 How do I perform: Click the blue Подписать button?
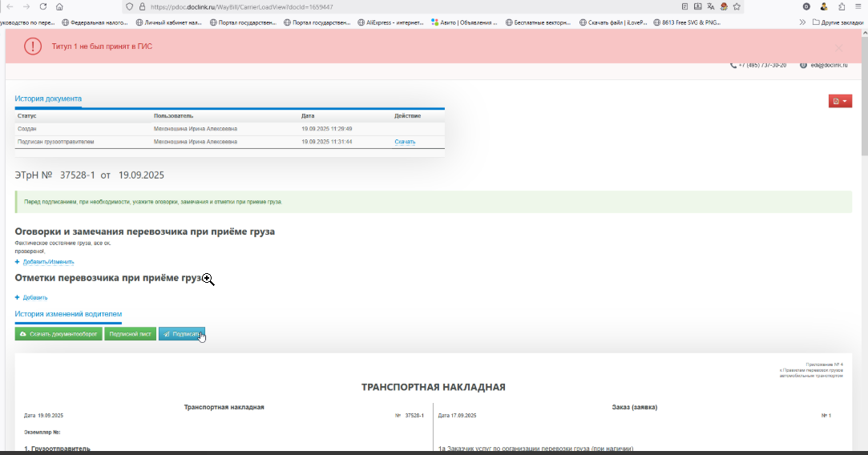tap(182, 334)
